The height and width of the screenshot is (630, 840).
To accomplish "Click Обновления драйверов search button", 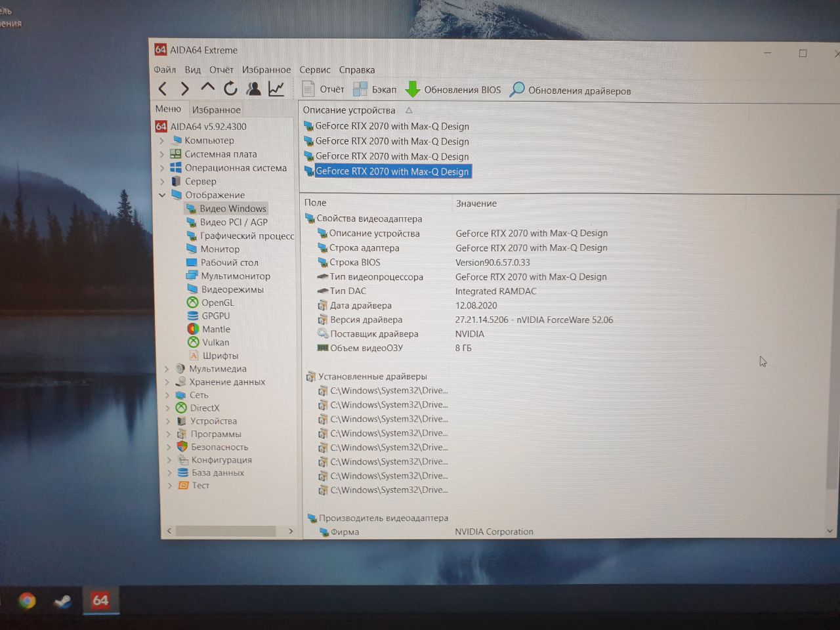I will (570, 90).
